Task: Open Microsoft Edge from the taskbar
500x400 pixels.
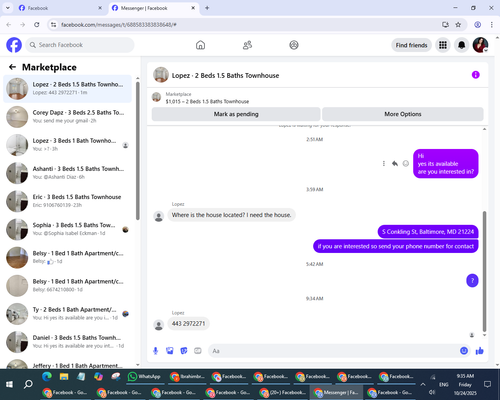Action: click(47, 376)
